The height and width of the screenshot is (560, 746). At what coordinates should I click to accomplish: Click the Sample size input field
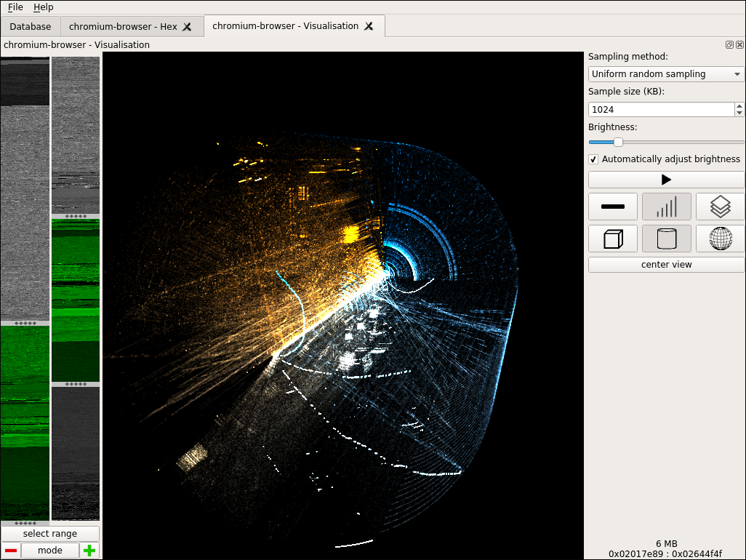click(x=660, y=110)
